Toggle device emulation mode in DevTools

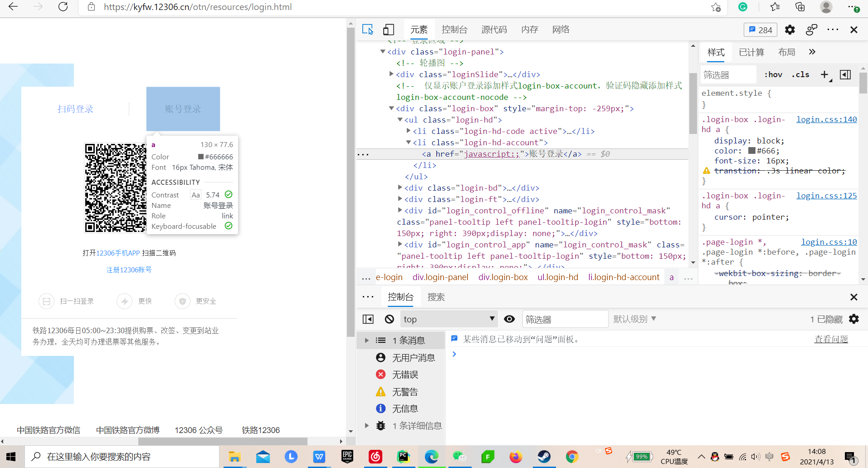pyautogui.click(x=388, y=29)
